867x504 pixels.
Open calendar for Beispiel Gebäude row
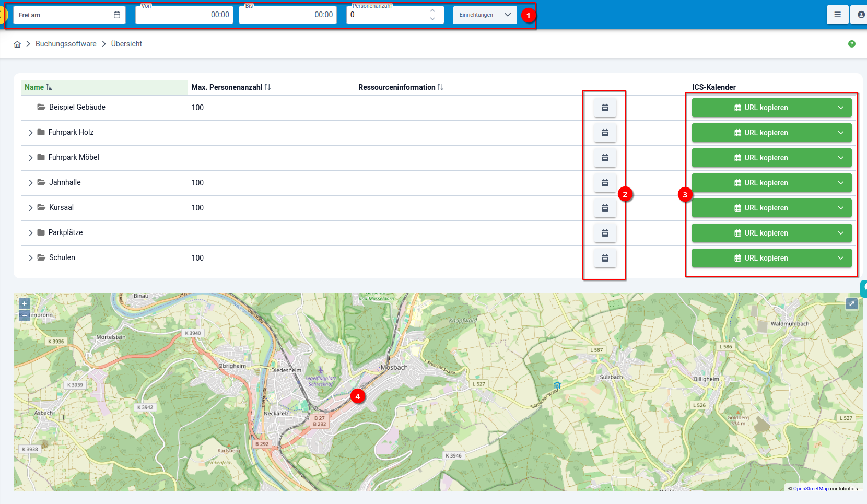coord(605,108)
